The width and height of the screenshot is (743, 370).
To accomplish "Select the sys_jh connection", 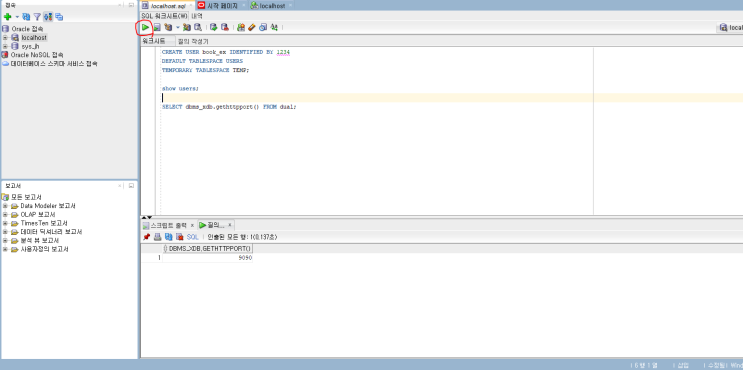I will pyautogui.click(x=30, y=46).
